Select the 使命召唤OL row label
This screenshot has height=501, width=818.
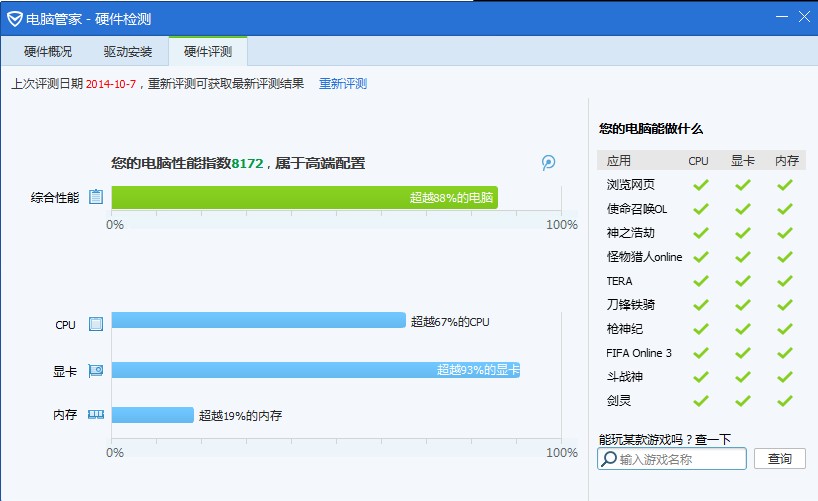636,209
